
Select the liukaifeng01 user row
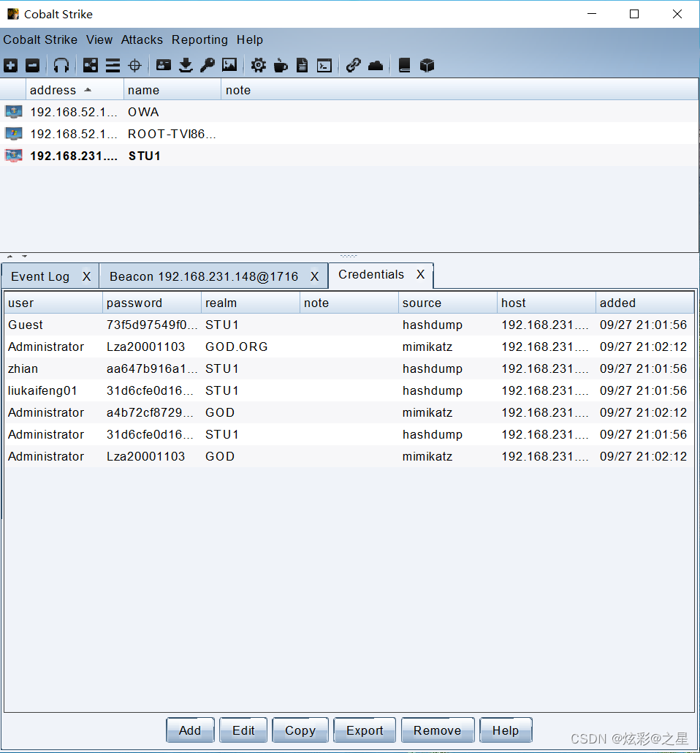pos(349,390)
